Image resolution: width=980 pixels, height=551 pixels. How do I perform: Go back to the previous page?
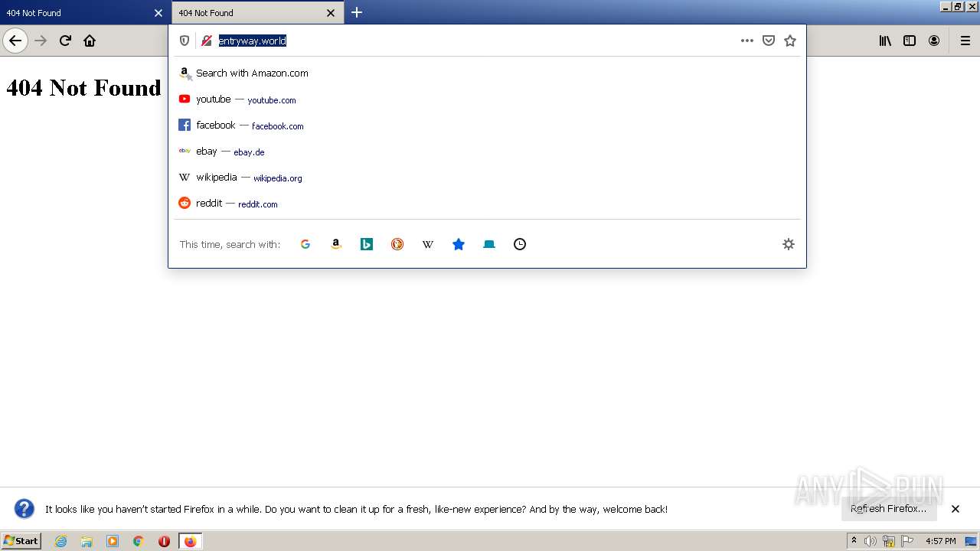15,41
